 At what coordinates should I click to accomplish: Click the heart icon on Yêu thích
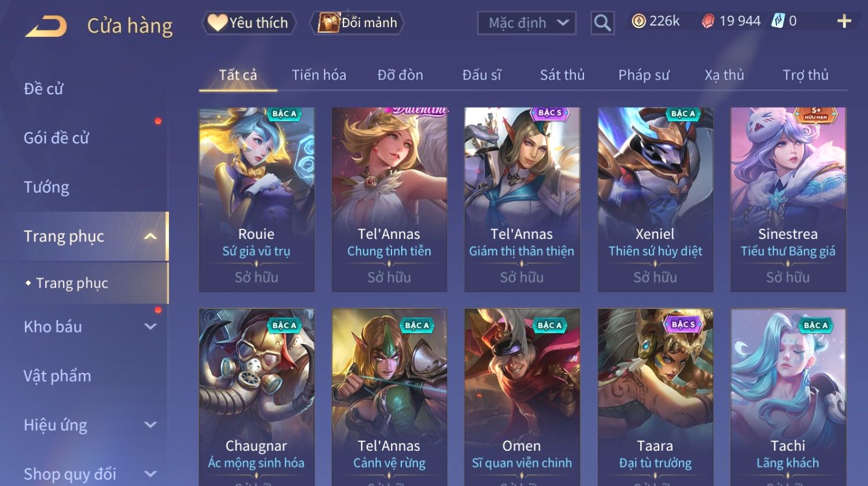coord(217,23)
